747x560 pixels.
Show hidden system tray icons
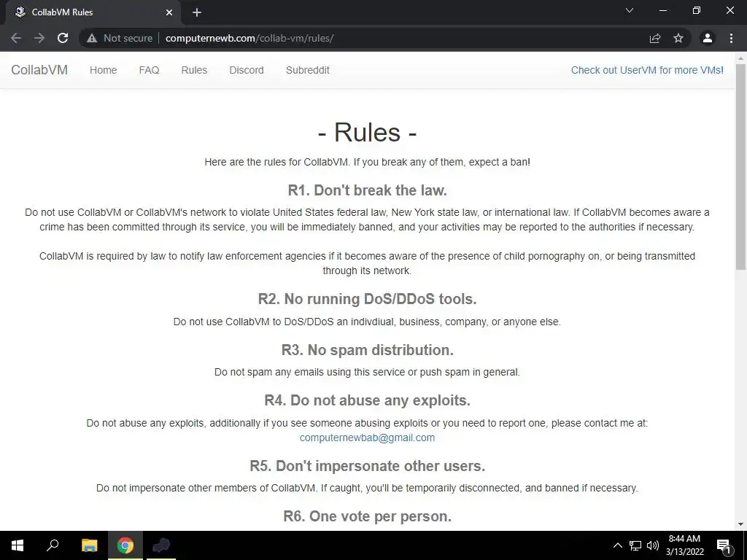[617, 545]
